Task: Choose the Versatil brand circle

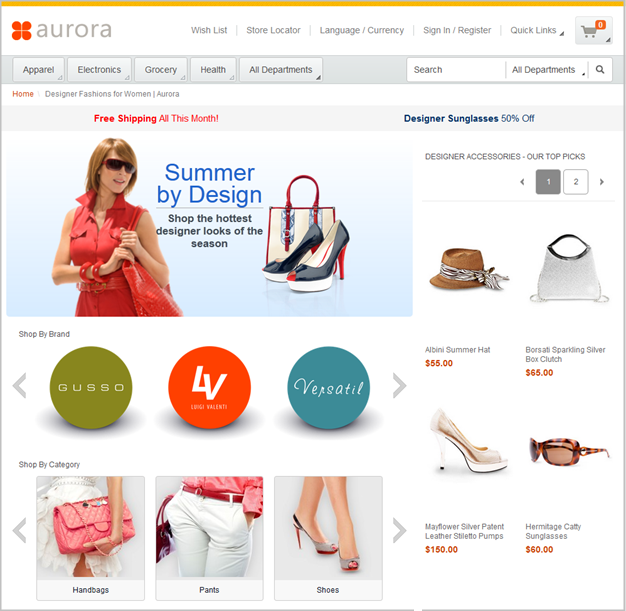Action: [328, 387]
